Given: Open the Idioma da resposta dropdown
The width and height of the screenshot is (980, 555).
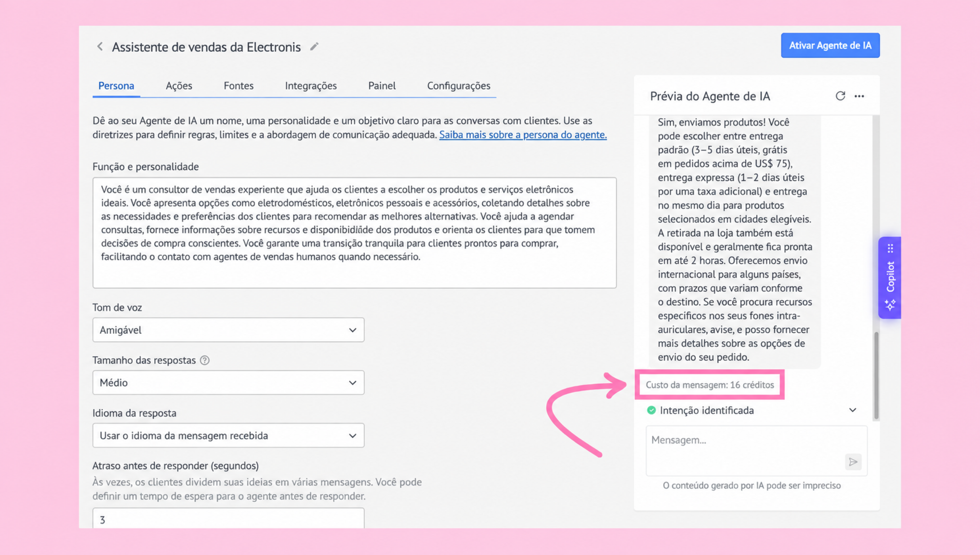Looking at the screenshot, I should coord(228,435).
